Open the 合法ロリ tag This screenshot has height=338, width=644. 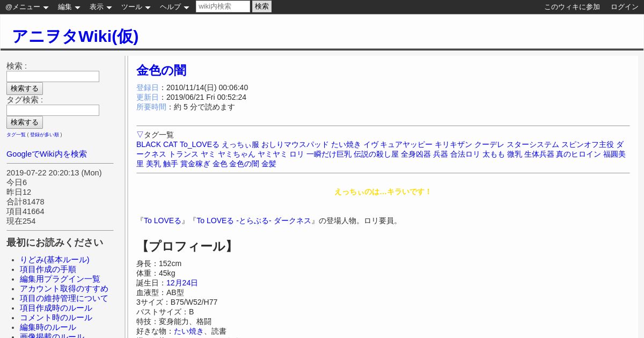pos(465,154)
